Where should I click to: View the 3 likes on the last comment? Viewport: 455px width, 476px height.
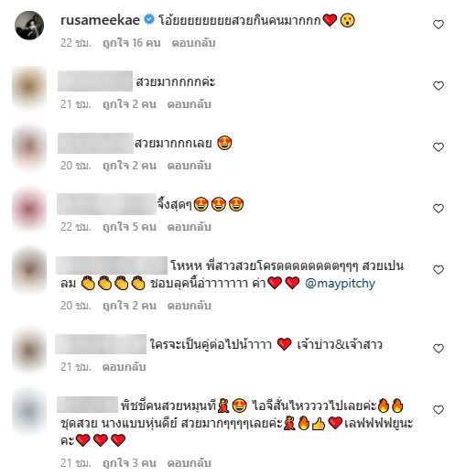pyautogui.click(x=129, y=463)
